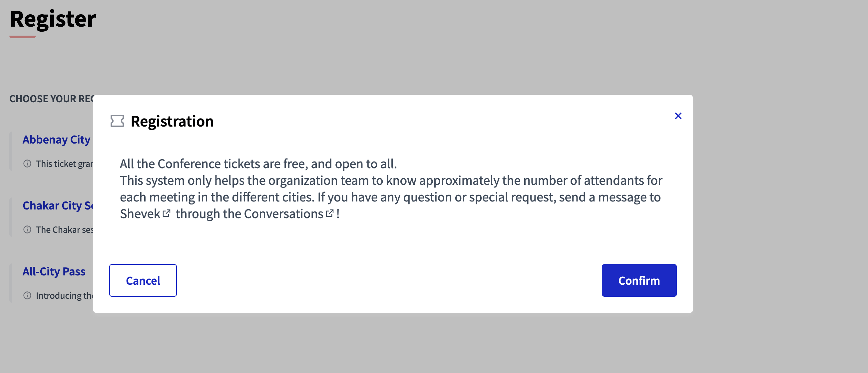Click the info icon under Abbenay City
The height and width of the screenshot is (373, 868).
coord(27,164)
